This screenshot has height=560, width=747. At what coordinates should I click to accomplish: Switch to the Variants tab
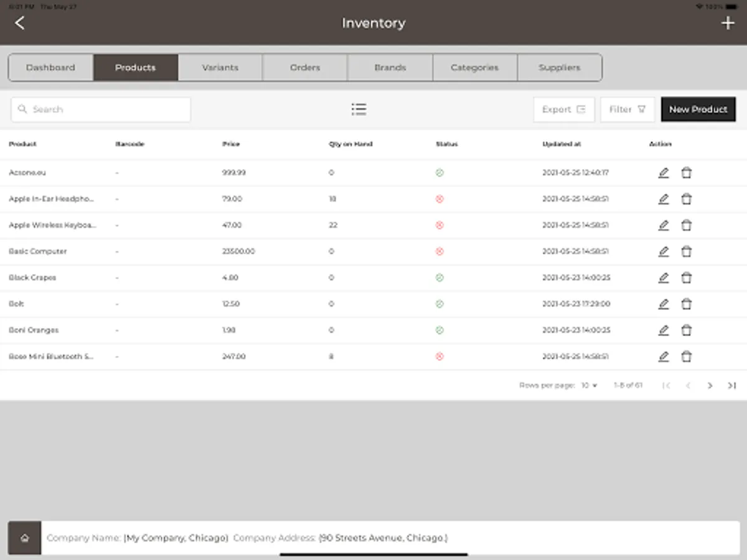220,68
